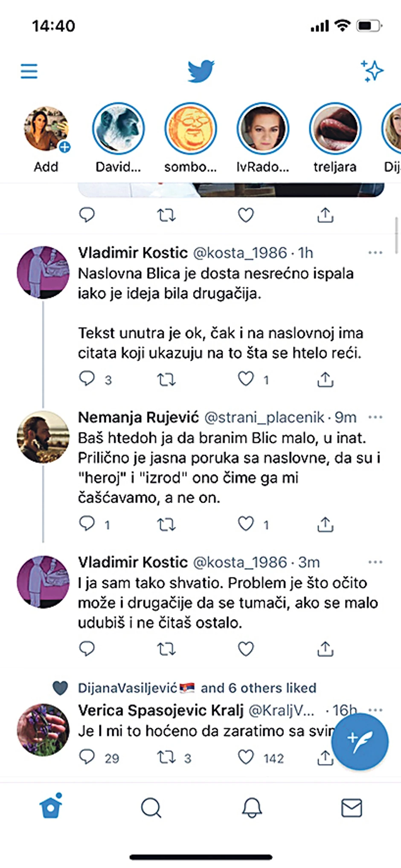Like Nemanja Rujević's tweet
This screenshot has width=401, height=868.
click(246, 524)
